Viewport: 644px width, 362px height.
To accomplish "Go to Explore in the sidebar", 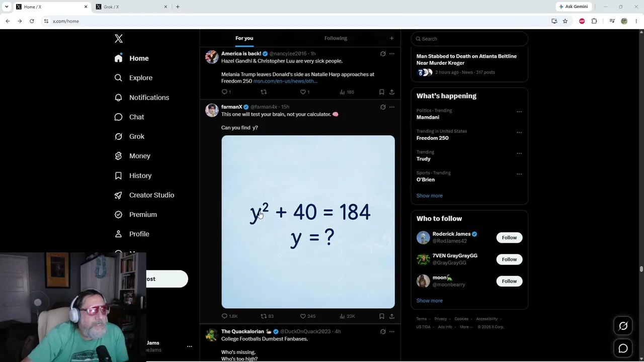I will pyautogui.click(x=133, y=78).
